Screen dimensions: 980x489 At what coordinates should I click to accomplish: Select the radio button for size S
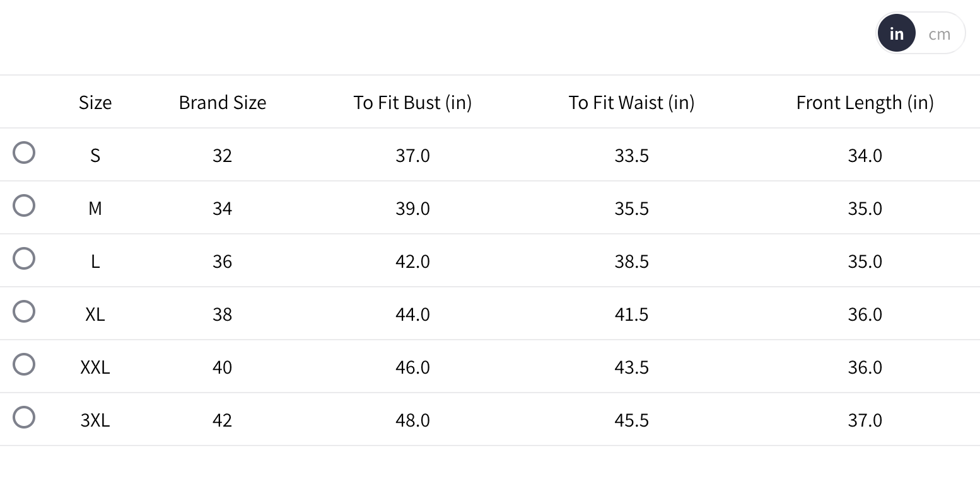(x=24, y=153)
